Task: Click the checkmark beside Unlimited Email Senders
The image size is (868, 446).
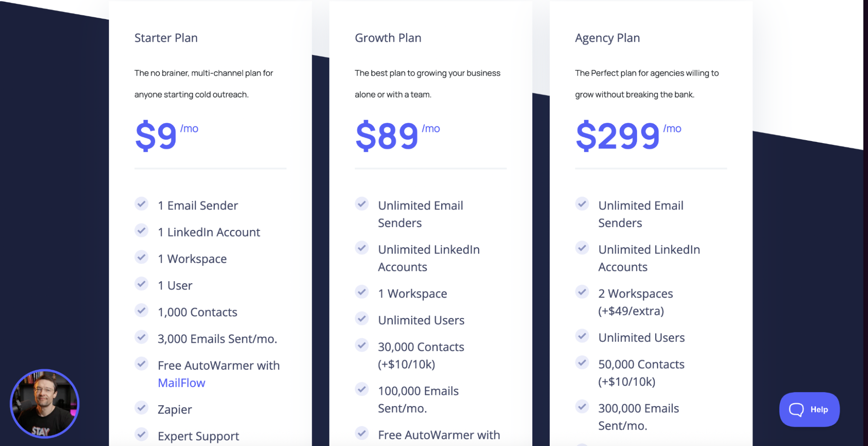Action: tap(362, 204)
